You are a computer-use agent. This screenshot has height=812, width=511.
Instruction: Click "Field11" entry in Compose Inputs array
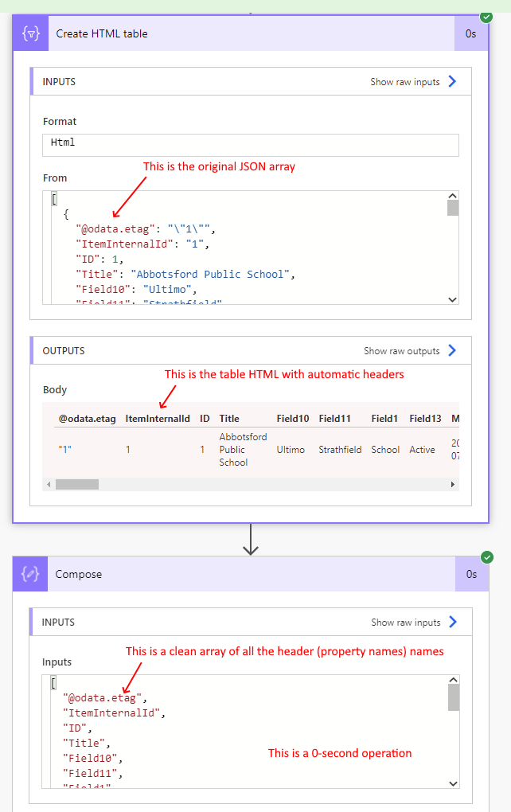pyautogui.click(x=92, y=773)
